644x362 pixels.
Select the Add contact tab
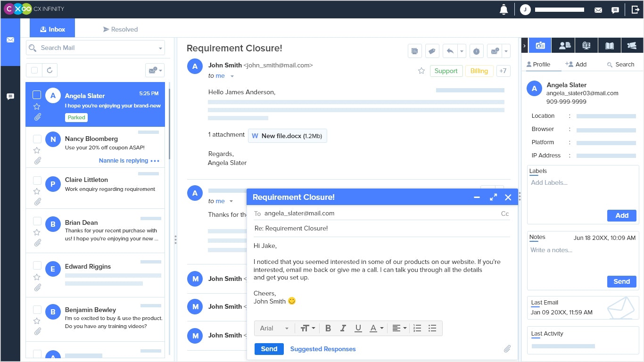[x=576, y=64]
